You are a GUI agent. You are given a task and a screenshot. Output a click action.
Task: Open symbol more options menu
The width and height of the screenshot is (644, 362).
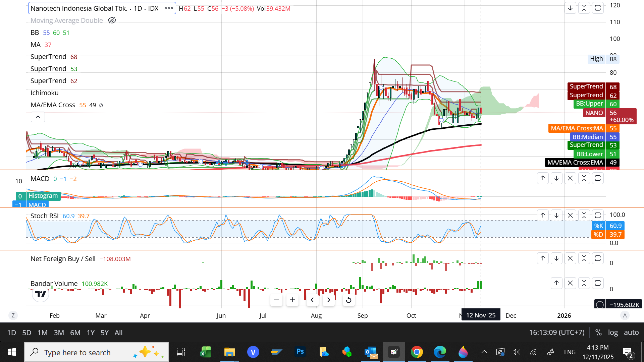(x=169, y=8)
